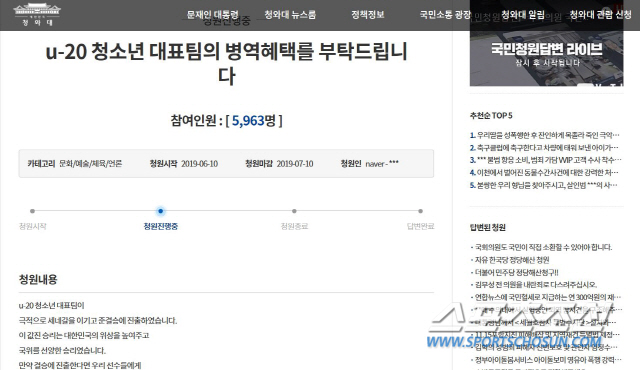Click the 청원내용 section heading

pyautogui.click(x=38, y=279)
